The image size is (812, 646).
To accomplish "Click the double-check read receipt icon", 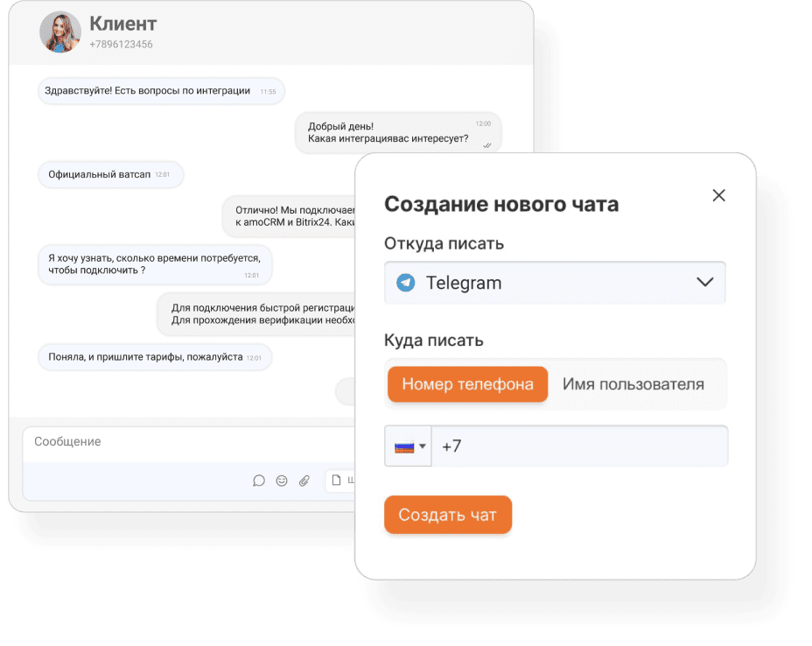I will (486, 145).
